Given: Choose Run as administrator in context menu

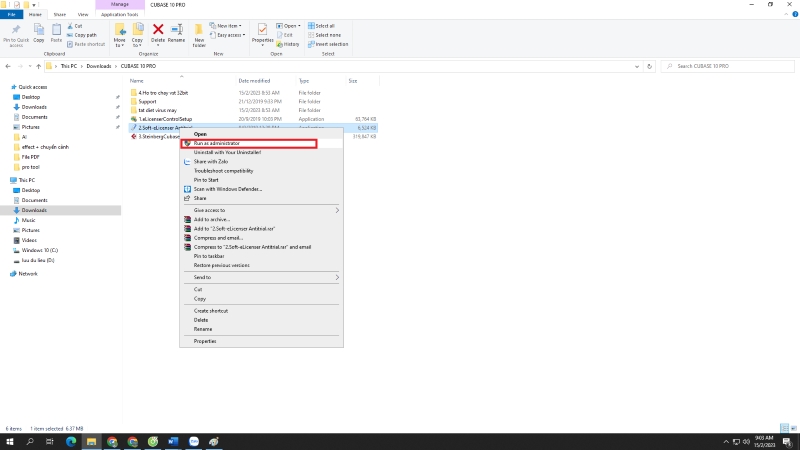Looking at the screenshot, I should point(261,143).
